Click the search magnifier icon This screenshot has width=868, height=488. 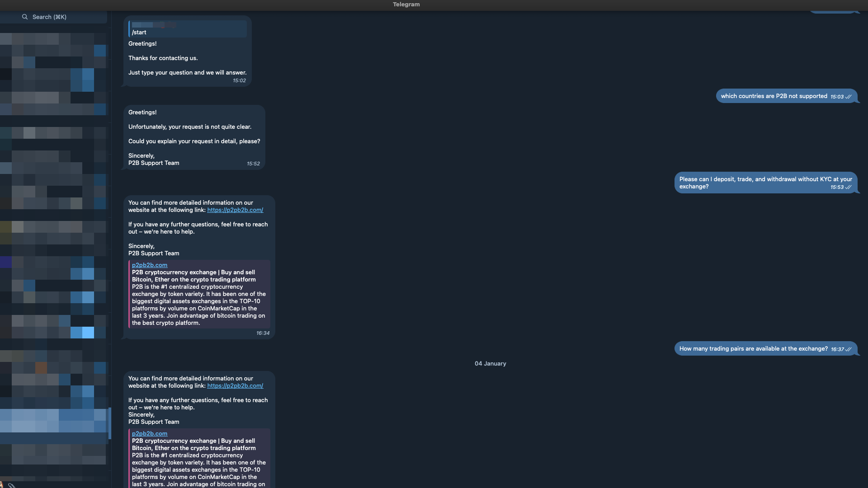(x=25, y=17)
